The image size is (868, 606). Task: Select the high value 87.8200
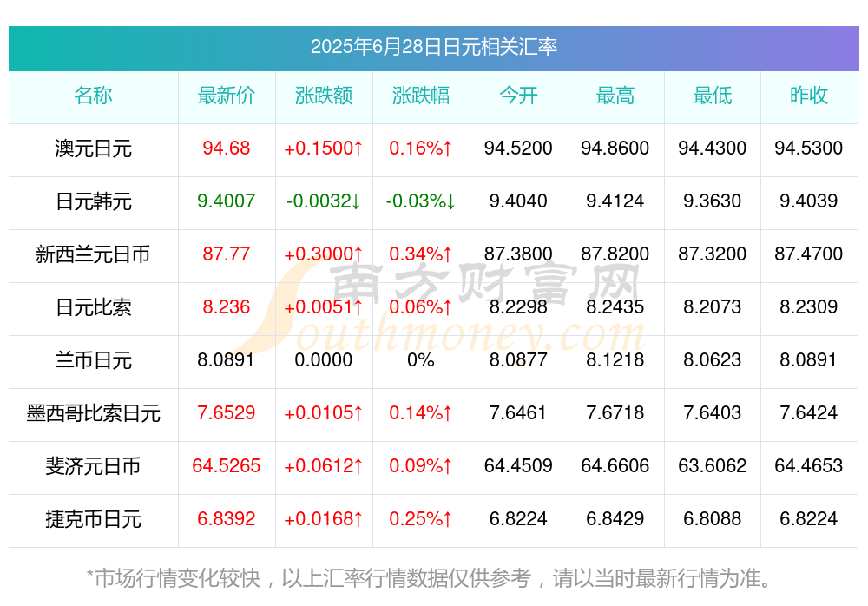tap(615, 254)
